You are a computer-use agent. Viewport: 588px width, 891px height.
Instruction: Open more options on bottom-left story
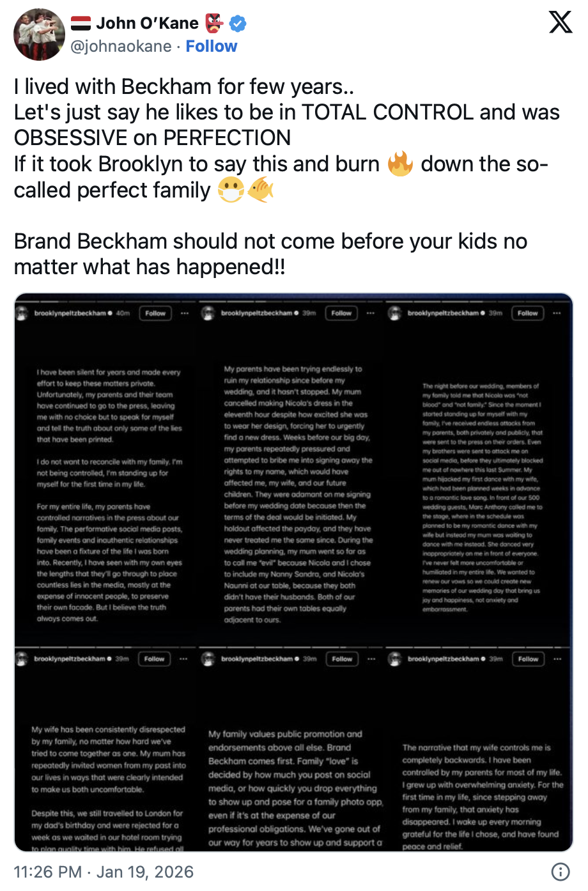[x=183, y=658]
